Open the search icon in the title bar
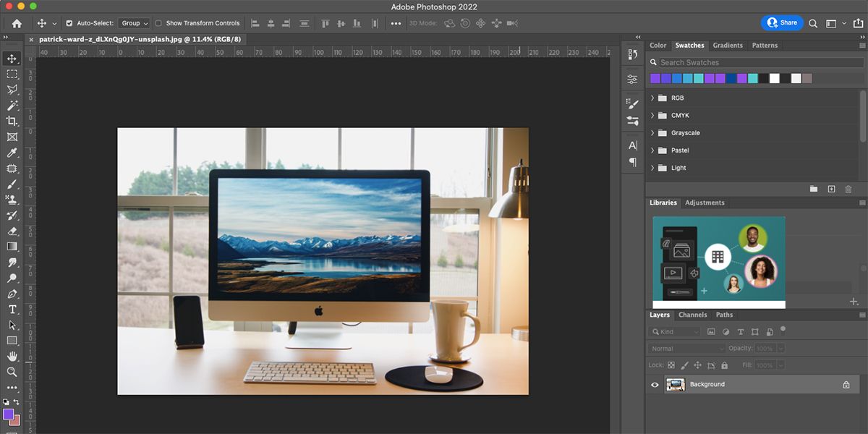 coord(813,23)
